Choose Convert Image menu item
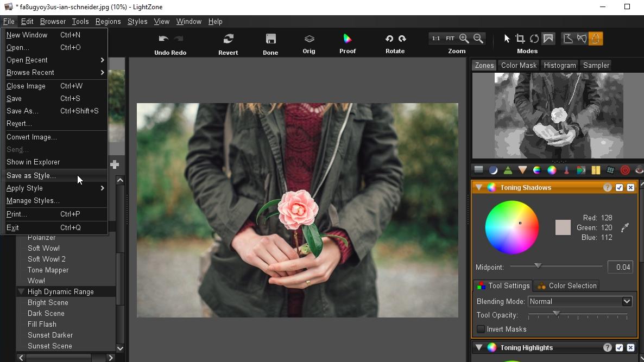This screenshot has height=362, width=644. 55,137
